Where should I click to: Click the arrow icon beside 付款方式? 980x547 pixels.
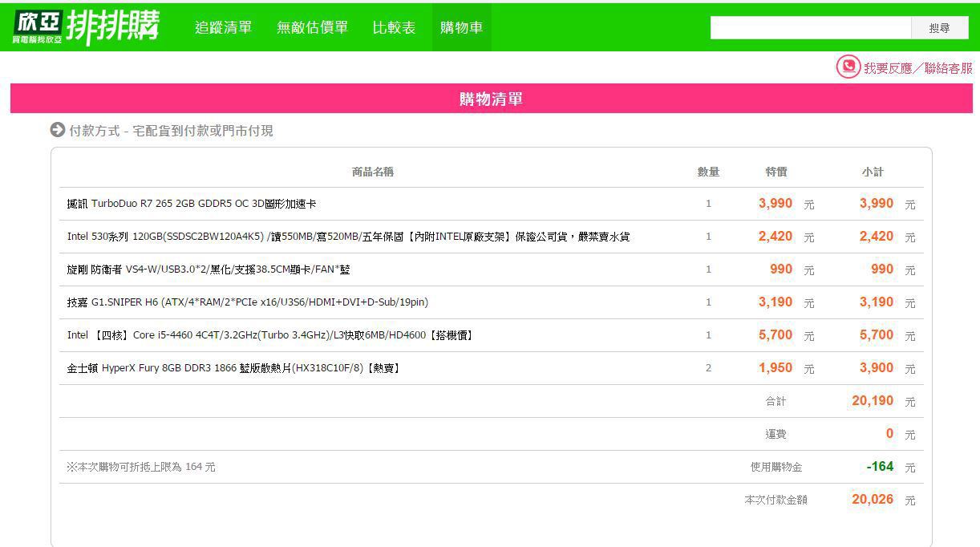57,130
